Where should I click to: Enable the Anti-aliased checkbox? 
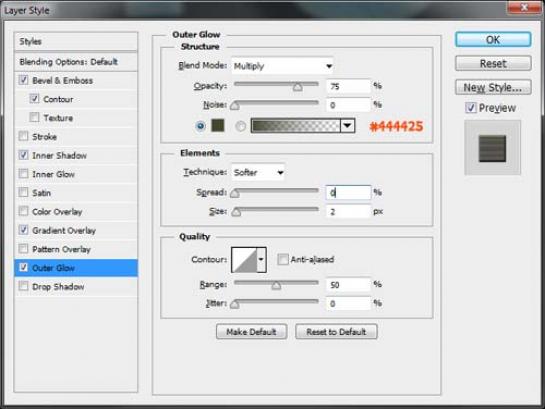[283, 259]
